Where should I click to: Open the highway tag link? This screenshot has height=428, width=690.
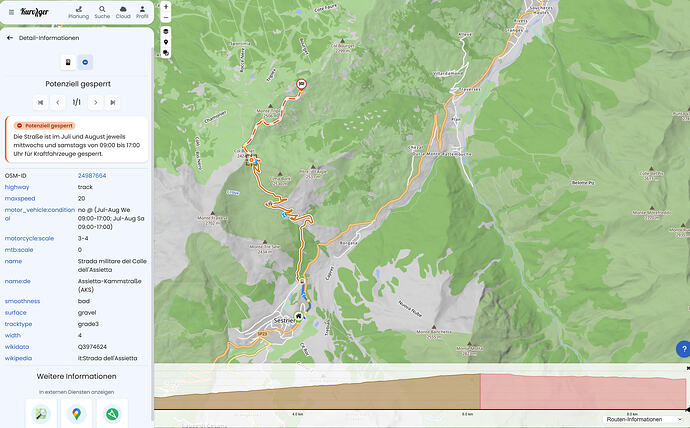pyautogui.click(x=17, y=187)
